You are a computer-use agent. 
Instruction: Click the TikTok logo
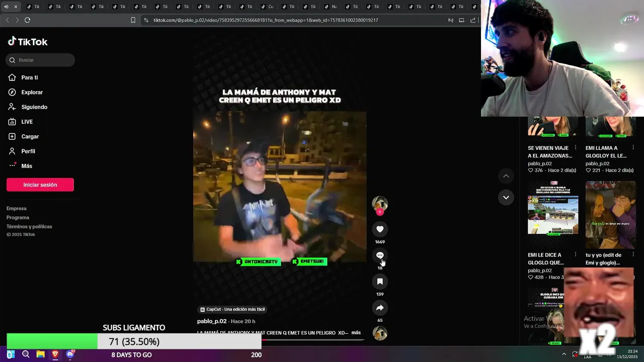pos(28,42)
